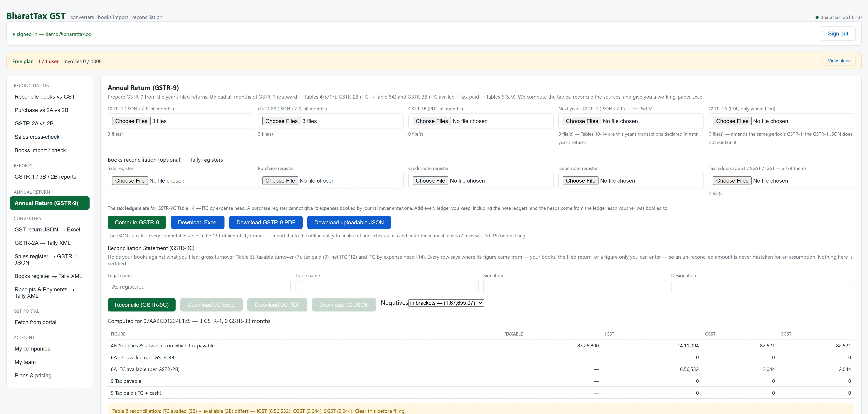This screenshot has height=414, width=868.
Task: Click Reconcile (GSTR-9C) button
Action: (141, 305)
